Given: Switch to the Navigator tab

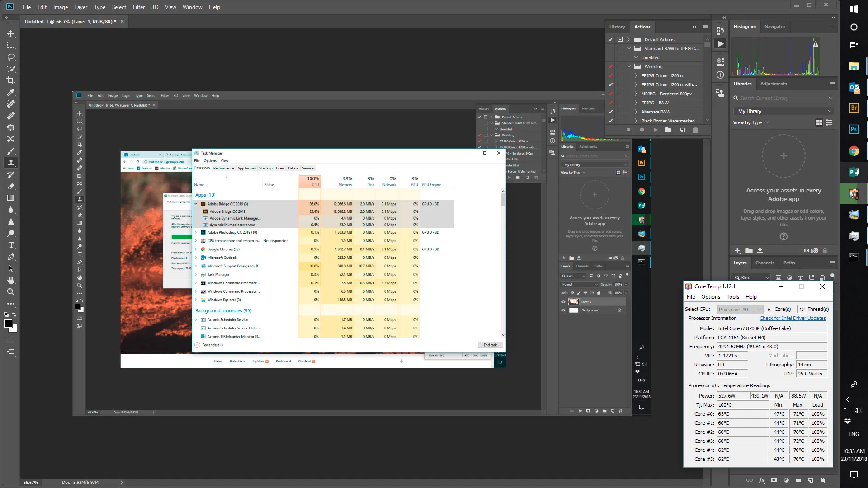Looking at the screenshot, I should (x=774, y=27).
